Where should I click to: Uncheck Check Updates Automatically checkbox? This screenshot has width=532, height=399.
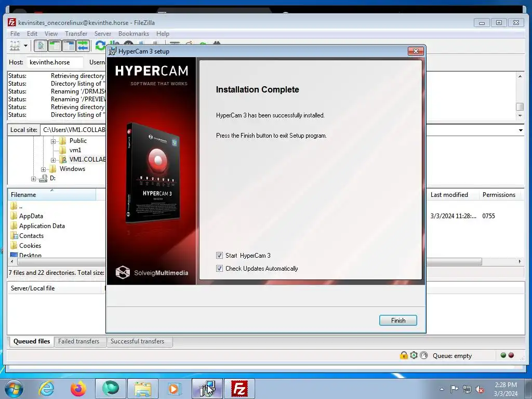point(220,269)
